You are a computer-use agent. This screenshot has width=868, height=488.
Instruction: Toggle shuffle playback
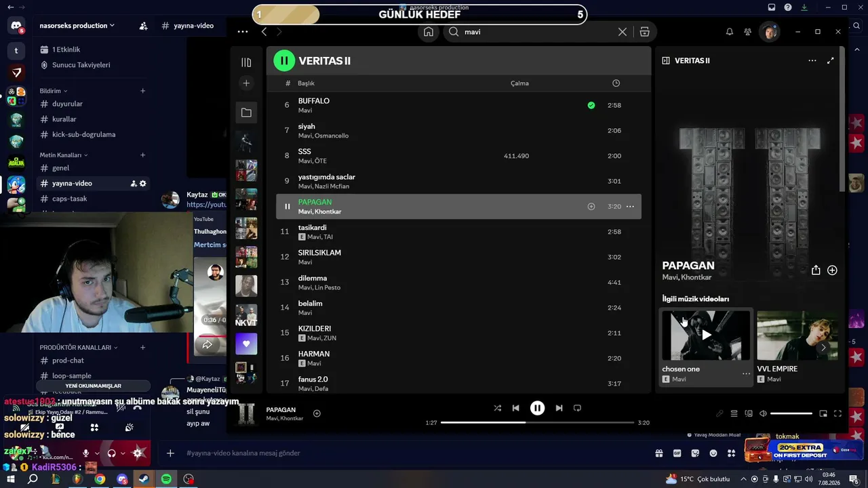pyautogui.click(x=498, y=408)
